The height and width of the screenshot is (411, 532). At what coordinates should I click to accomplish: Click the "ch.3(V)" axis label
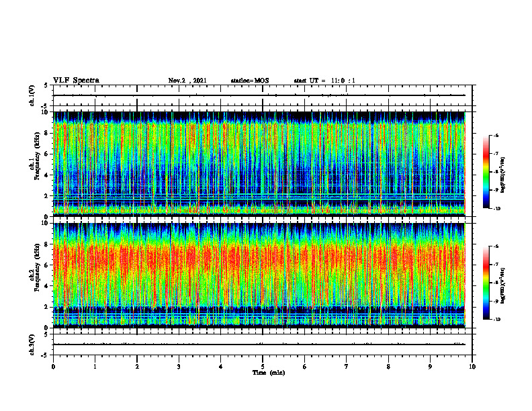pos(32,345)
